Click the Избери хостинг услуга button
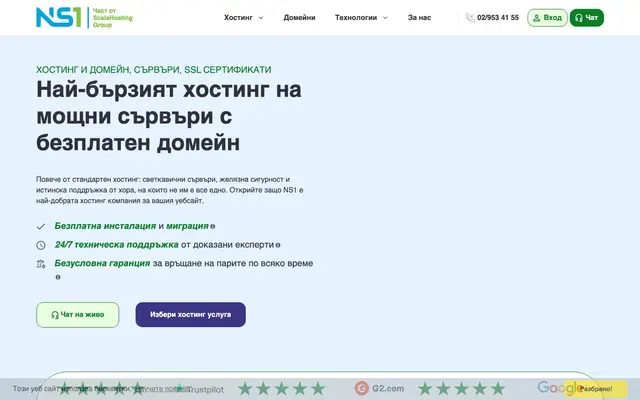This screenshot has height=400, width=640. click(x=191, y=315)
